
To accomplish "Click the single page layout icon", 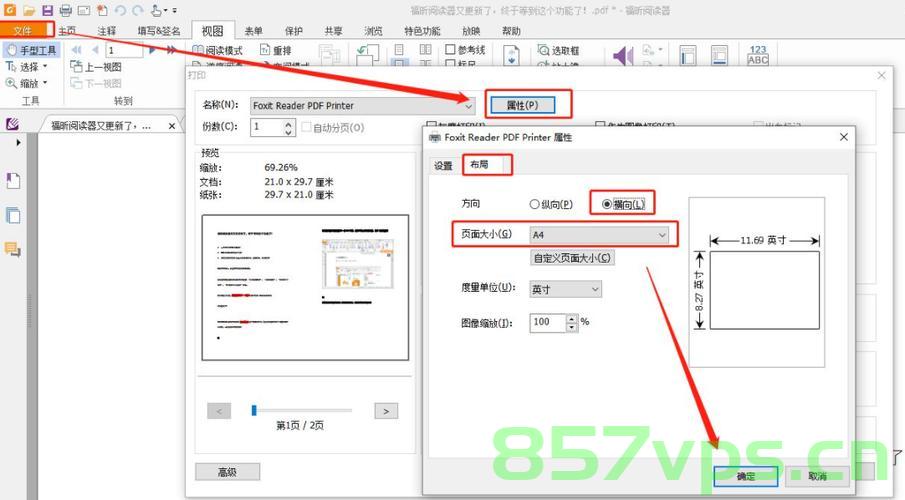I will pos(399,50).
